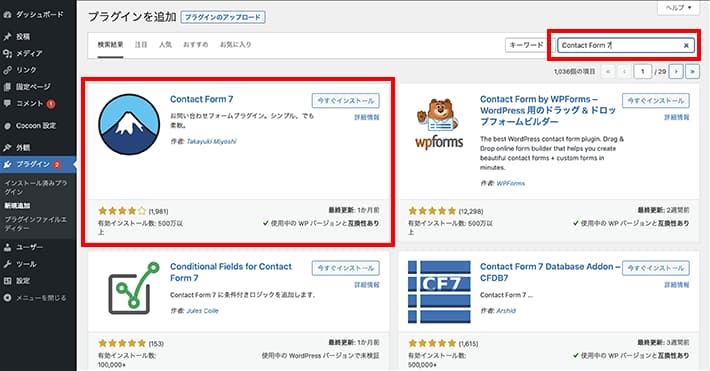Screen dimensions: 710x371
Task: Click the current page number field
Action: 643,72
